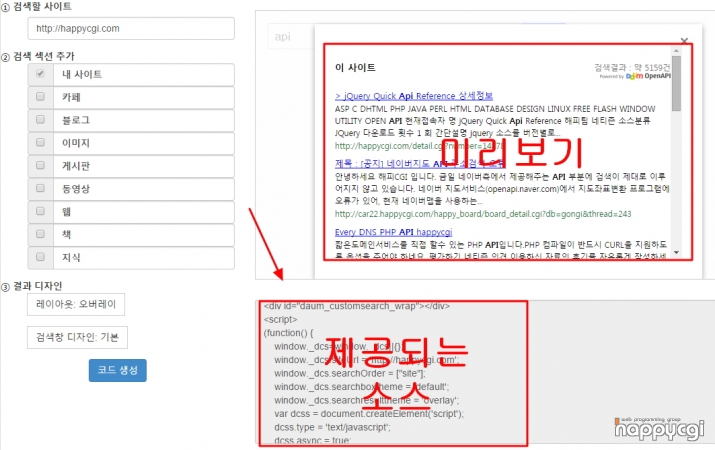Open the car22.happycgi.com board_detail URL
The height and width of the screenshot is (450, 715).
tap(483, 213)
